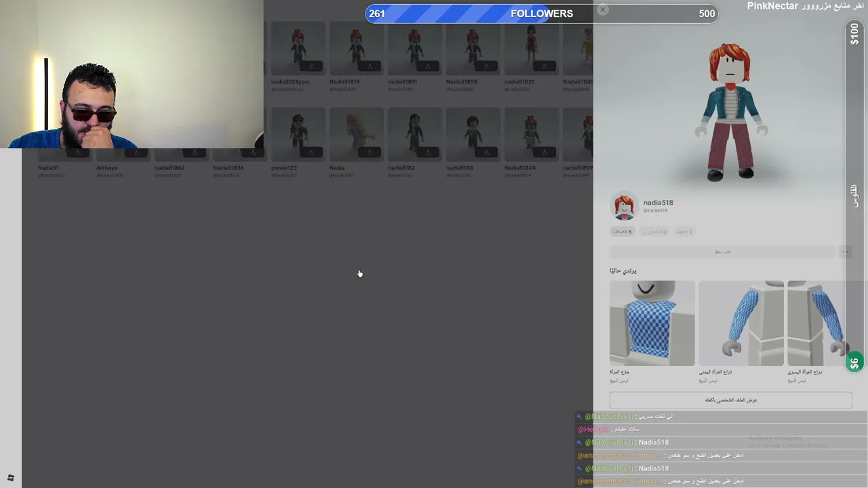Open the nadia51831 avatar thumbnail

(x=532, y=48)
